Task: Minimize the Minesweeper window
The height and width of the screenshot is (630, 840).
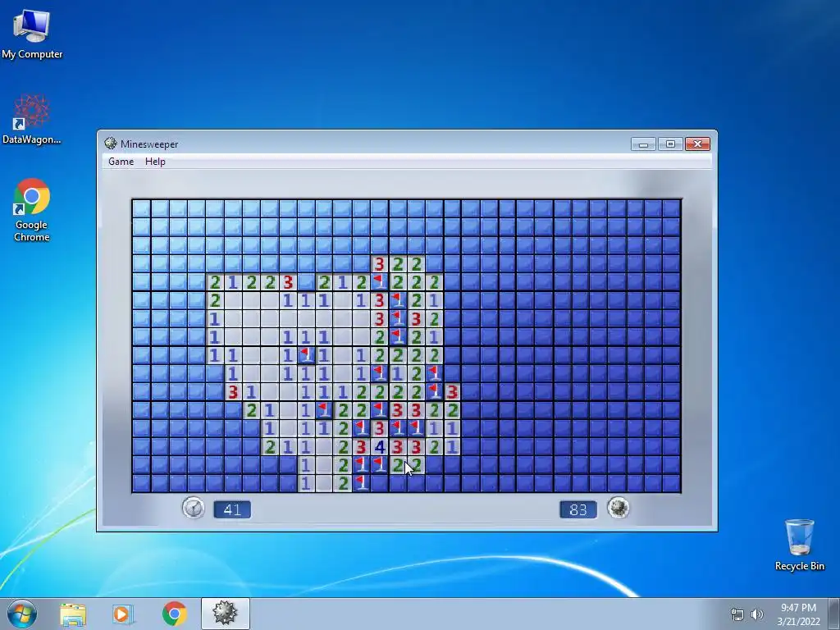Action: coord(643,144)
